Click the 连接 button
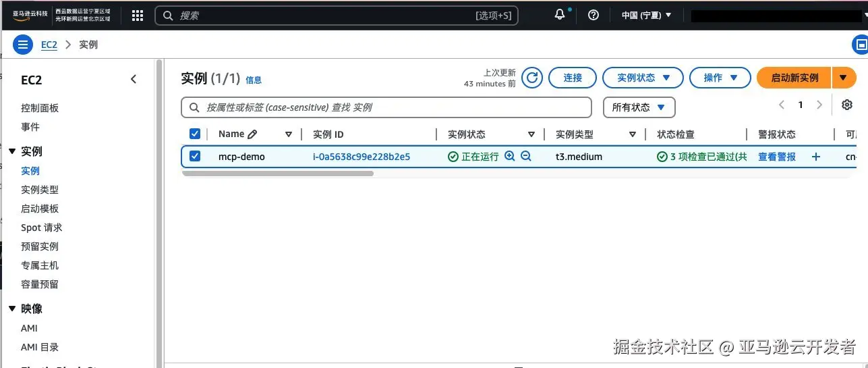Screen dimensions: 868x368 coord(573,78)
